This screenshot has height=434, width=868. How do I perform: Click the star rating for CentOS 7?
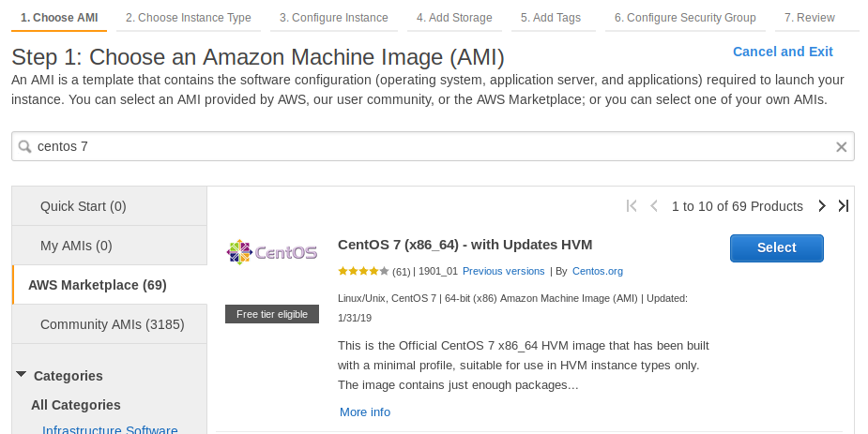pos(364,271)
